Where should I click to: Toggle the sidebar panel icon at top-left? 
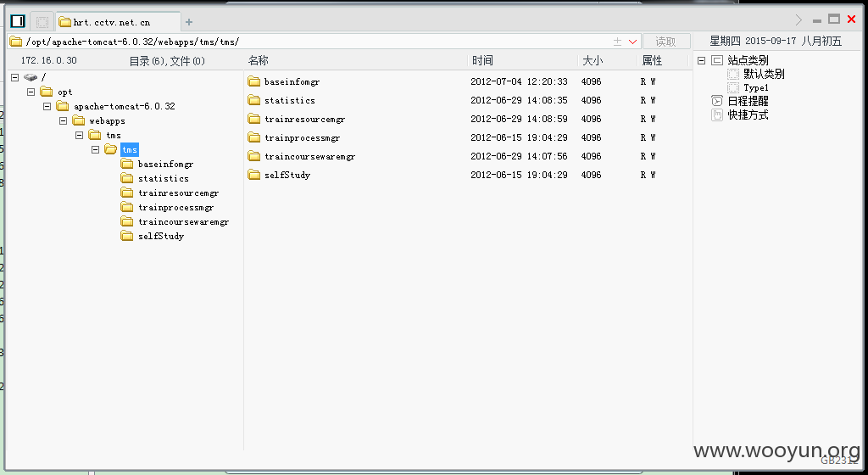(x=18, y=21)
